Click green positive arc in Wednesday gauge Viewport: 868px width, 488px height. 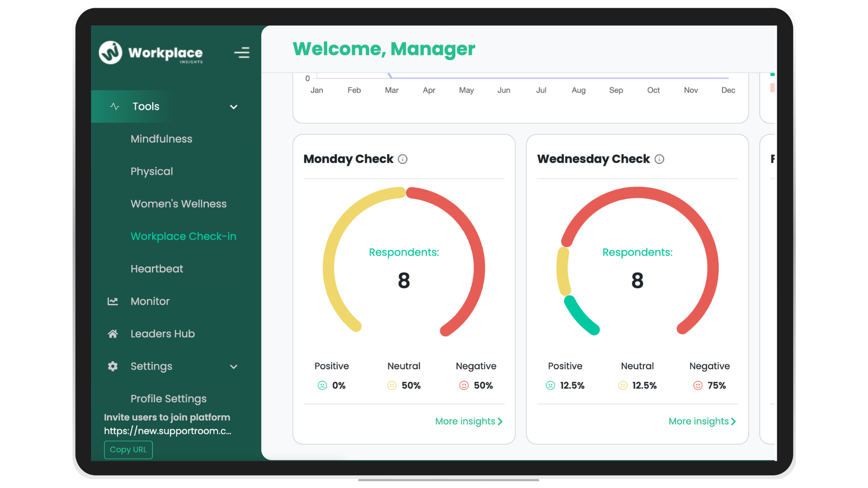(x=580, y=316)
